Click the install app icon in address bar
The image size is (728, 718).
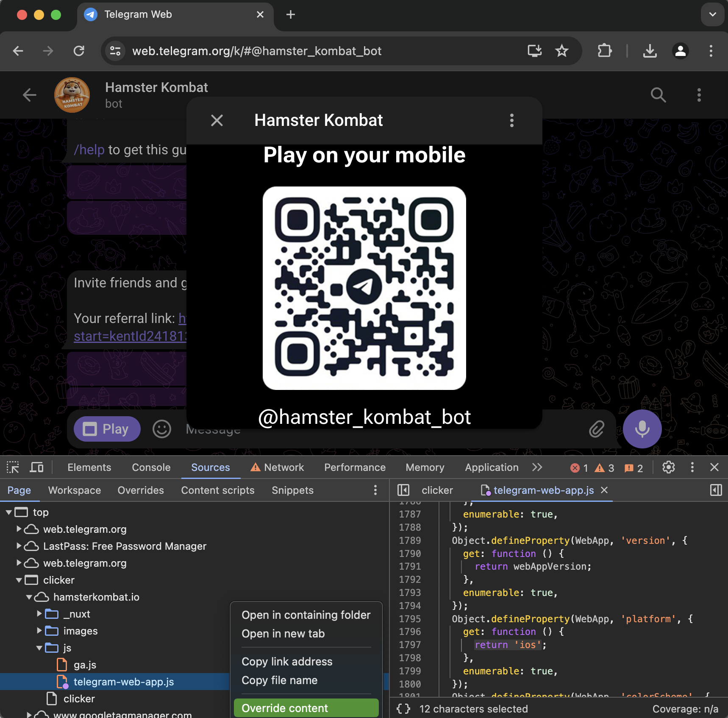[x=534, y=51]
